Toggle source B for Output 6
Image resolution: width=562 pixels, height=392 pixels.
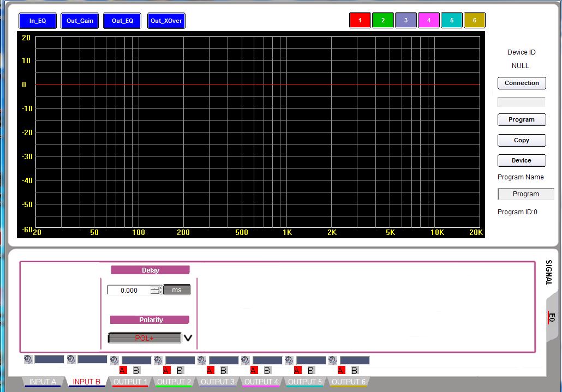coord(355,370)
